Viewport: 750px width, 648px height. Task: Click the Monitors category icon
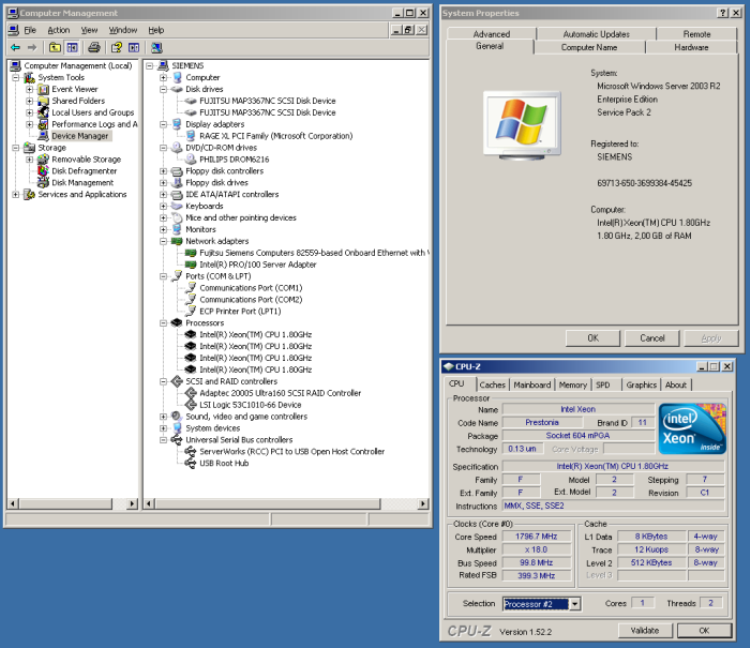pyautogui.click(x=177, y=229)
